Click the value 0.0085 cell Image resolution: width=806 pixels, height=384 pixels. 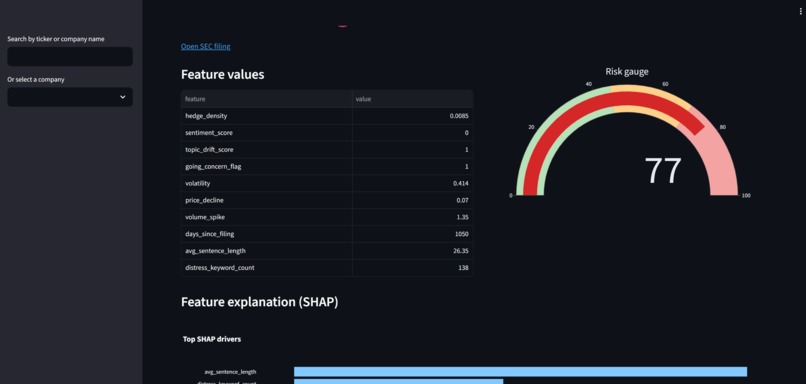(413, 116)
